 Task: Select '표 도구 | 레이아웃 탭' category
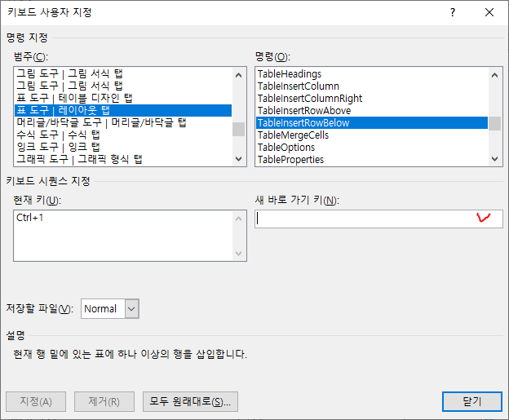[123, 110]
